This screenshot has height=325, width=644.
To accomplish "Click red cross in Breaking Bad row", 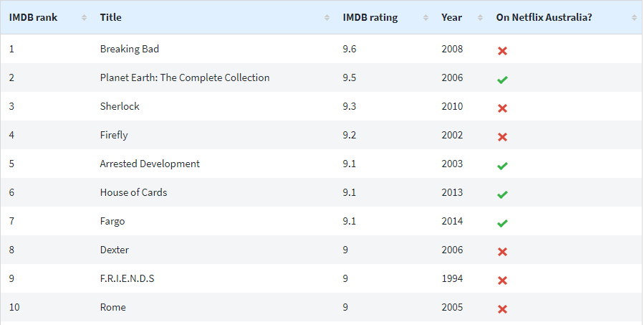I will [x=502, y=51].
